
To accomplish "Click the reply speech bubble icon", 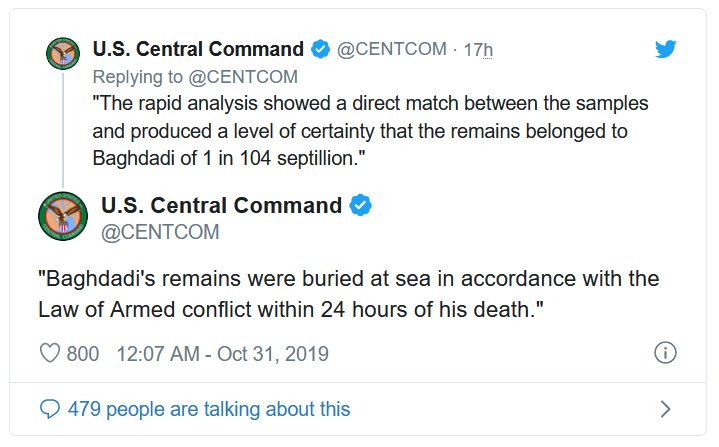I will click(x=50, y=408).
